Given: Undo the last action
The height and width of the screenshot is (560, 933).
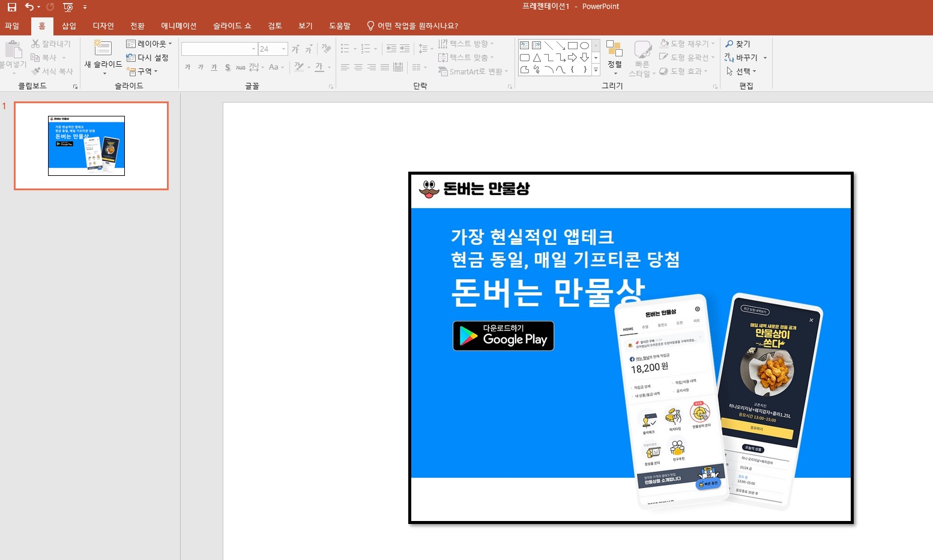Looking at the screenshot, I should 29,7.
